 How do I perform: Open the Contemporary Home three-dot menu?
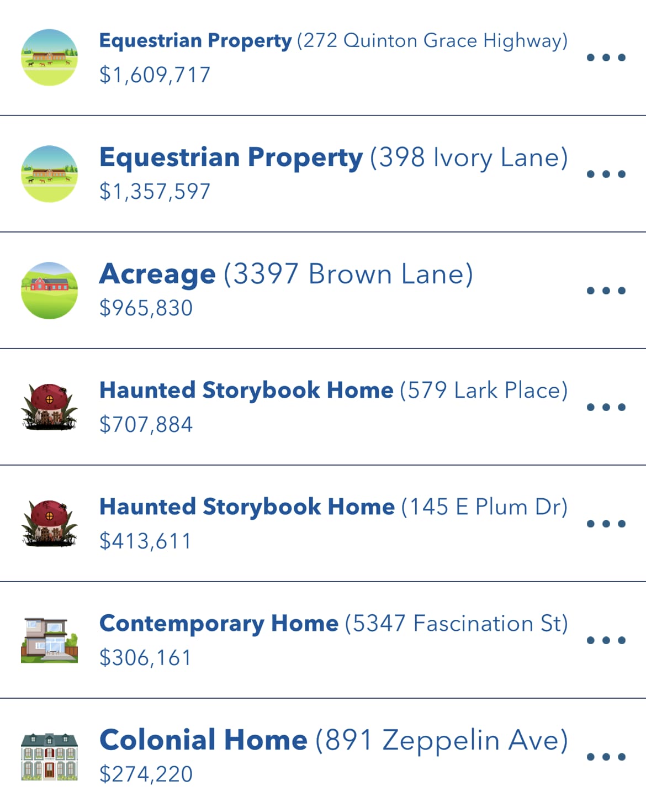(606, 640)
